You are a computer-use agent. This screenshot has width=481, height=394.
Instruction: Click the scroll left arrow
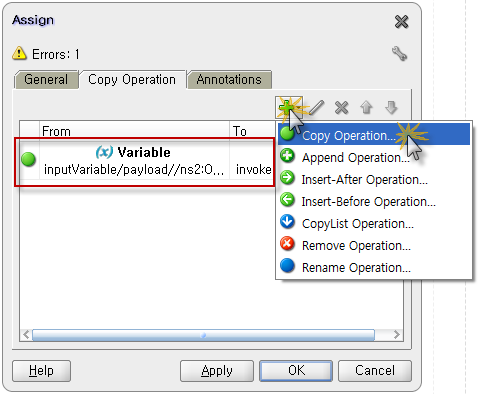point(26,335)
